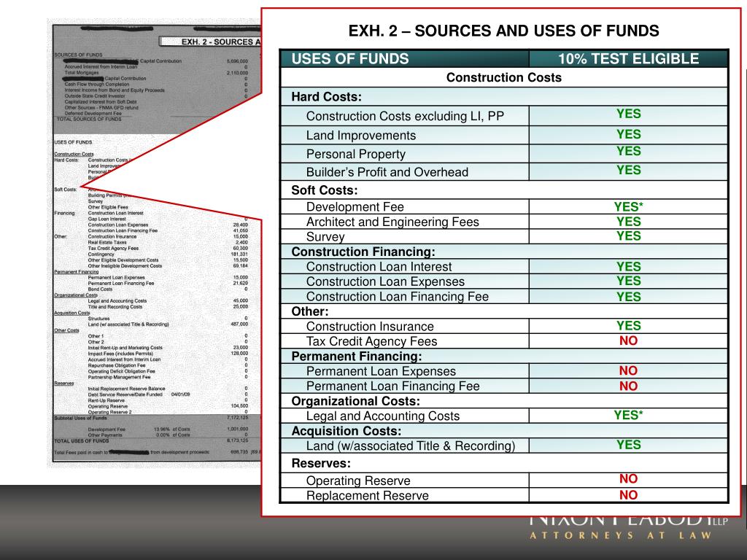Click YES* beside Development Fee
This screenshot has height=560, width=747.
click(x=628, y=206)
